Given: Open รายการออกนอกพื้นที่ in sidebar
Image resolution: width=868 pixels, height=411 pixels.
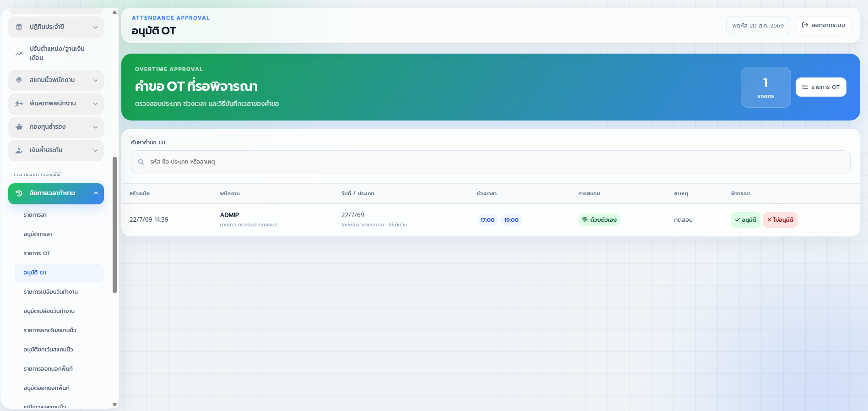Looking at the screenshot, I should tap(59, 369).
